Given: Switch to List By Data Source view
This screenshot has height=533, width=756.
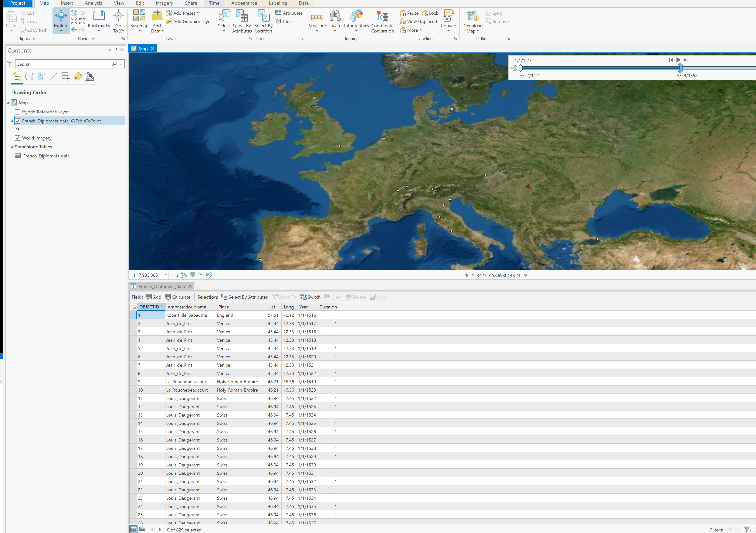Looking at the screenshot, I should click(29, 77).
